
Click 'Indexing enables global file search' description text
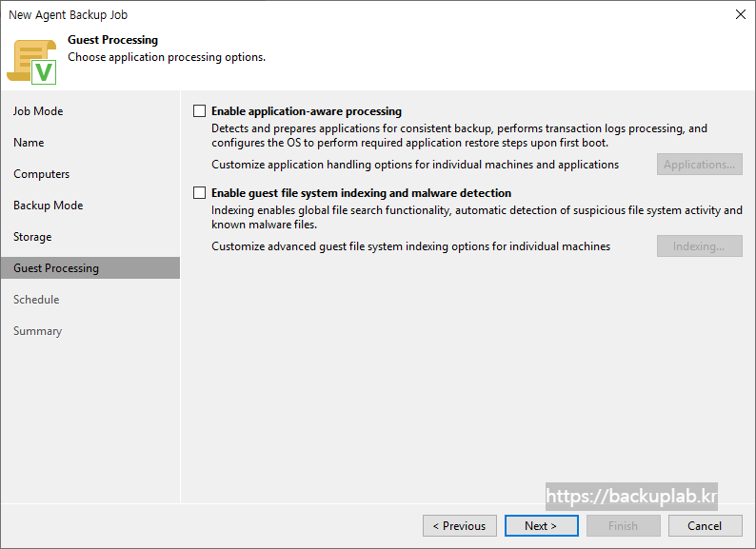tap(476, 217)
